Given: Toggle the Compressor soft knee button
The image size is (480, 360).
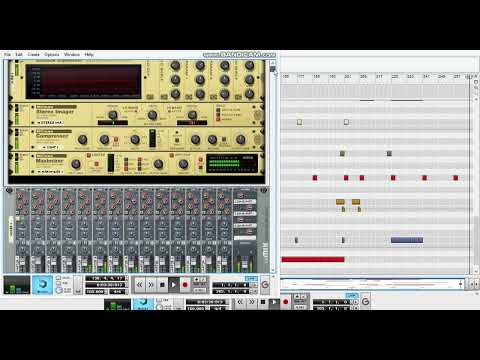Looking at the screenshot, I should 116,139.
